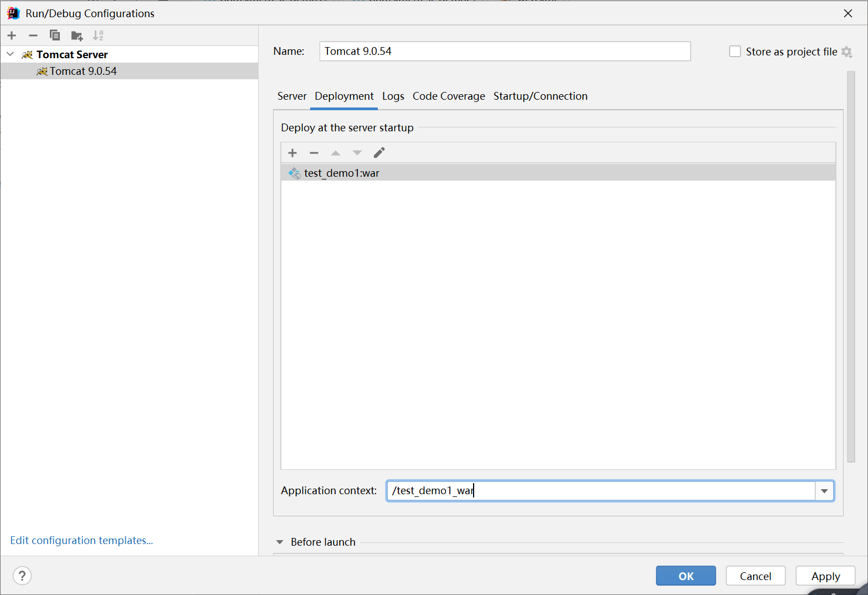Enable Store as project file checkbox
The width and height of the screenshot is (868, 595).
point(735,52)
